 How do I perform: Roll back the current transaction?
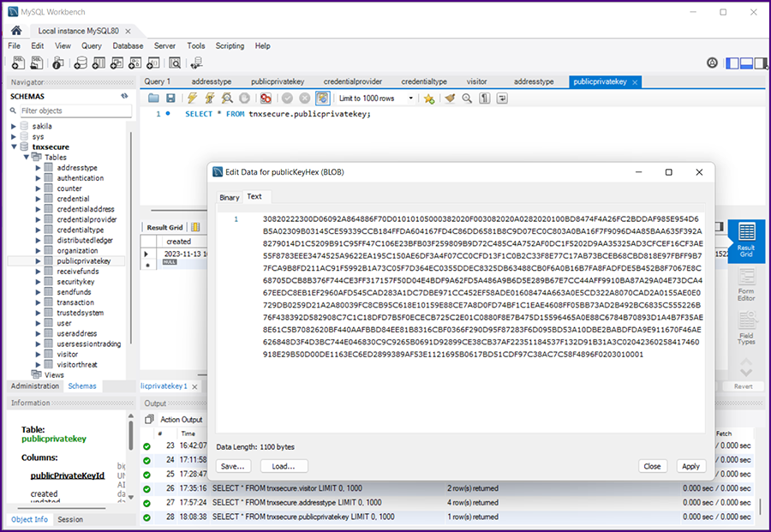pos(305,99)
